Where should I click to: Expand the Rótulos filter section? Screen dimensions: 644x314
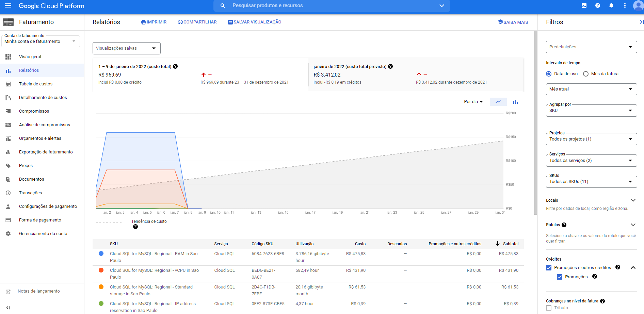coord(633,225)
